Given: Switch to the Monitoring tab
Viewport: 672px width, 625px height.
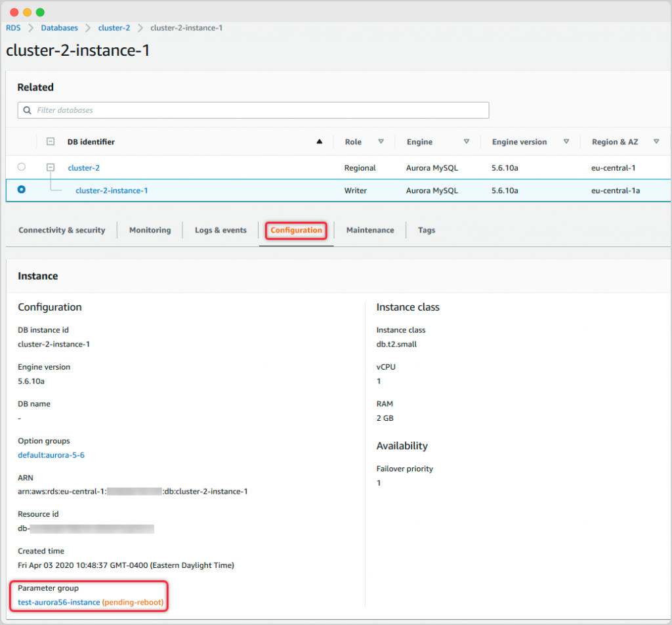Looking at the screenshot, I should tap(150, 230).
